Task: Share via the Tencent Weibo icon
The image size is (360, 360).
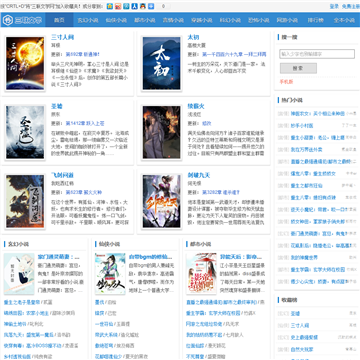Action: (126, 6)
